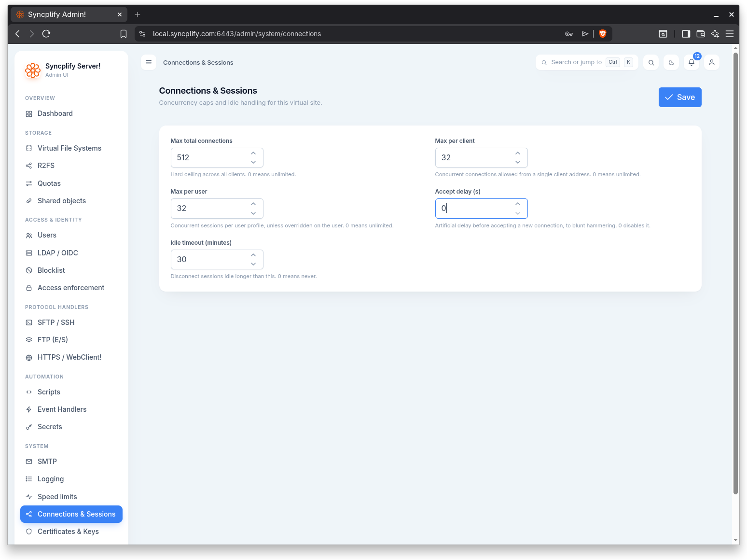Open notifications bell with 12 badge
This screenshot has height=560, width=747.
click(x=692, y=62)
